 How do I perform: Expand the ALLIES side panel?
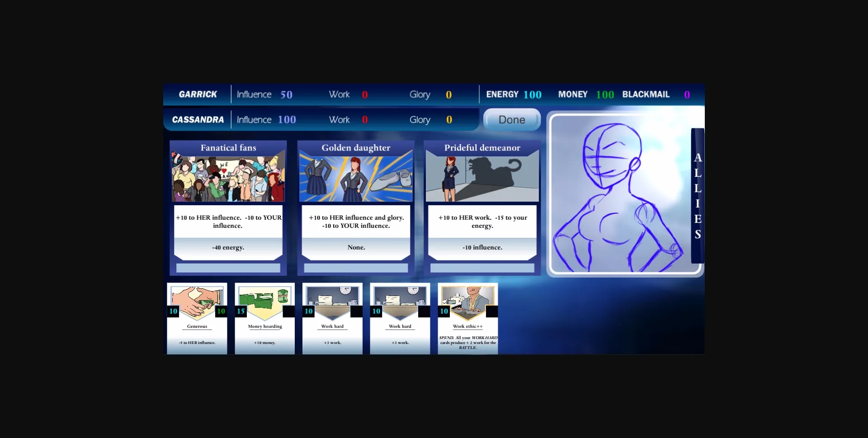(x=698, y=195)
